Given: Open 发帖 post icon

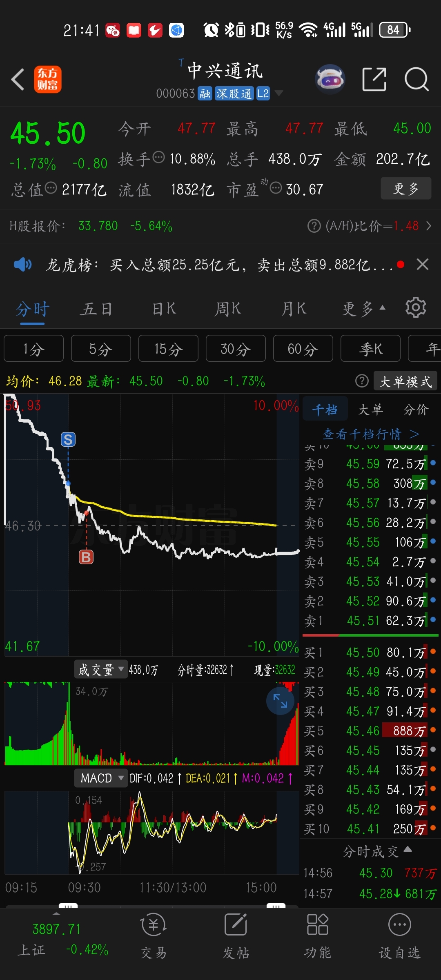Looking at the screenshot, I should (x=236, y=937).
